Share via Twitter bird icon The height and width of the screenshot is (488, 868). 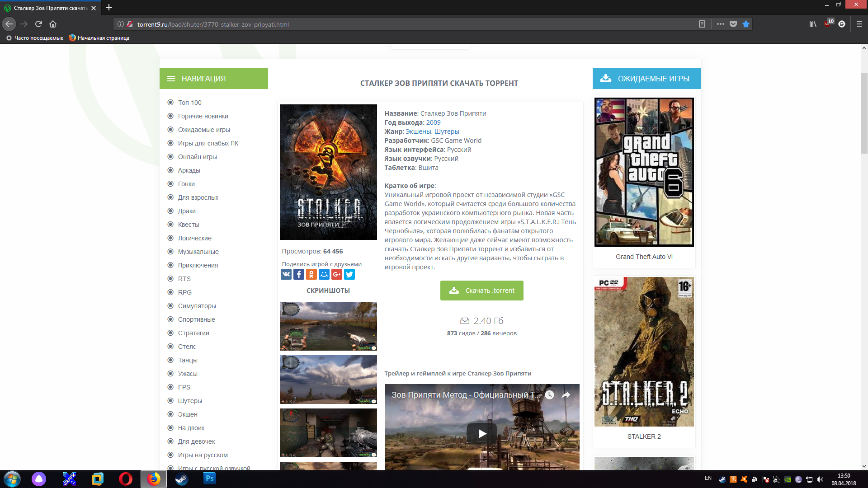pos(349,274)
